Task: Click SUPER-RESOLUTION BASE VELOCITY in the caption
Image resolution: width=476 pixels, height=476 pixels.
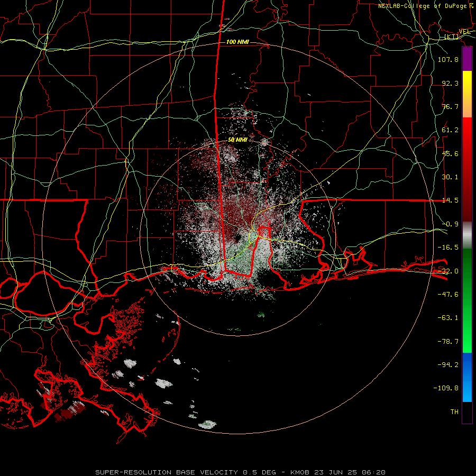Action: pyautogui.click(x=167, y=472)
